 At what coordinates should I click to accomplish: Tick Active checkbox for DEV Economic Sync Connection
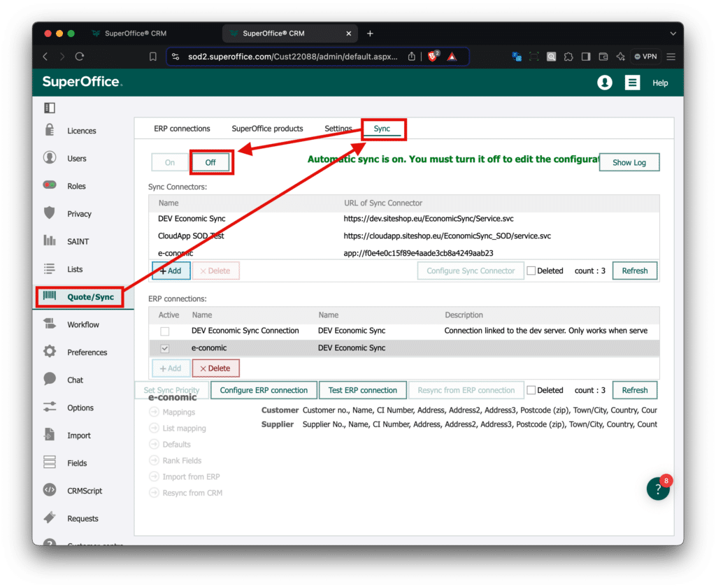[165, 331]
